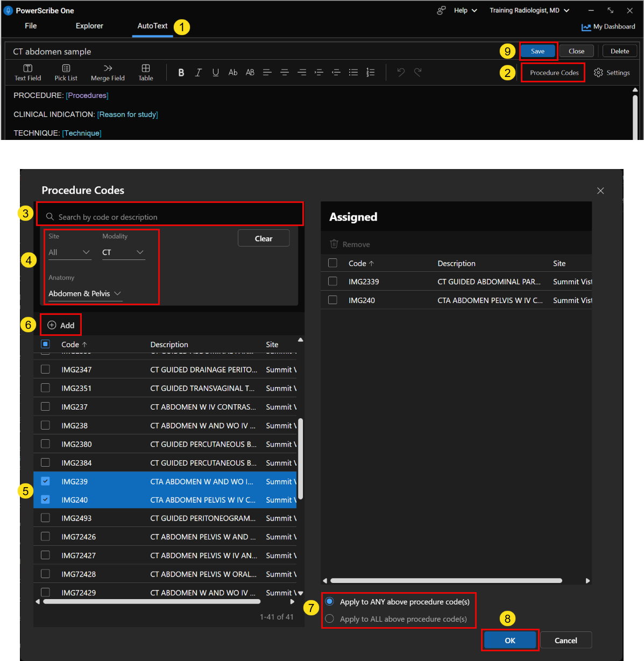This screenshot has height=661, width=644.
Task: Select Apply to ANY above procedure code(s)
Action: (x=329, y=601)
